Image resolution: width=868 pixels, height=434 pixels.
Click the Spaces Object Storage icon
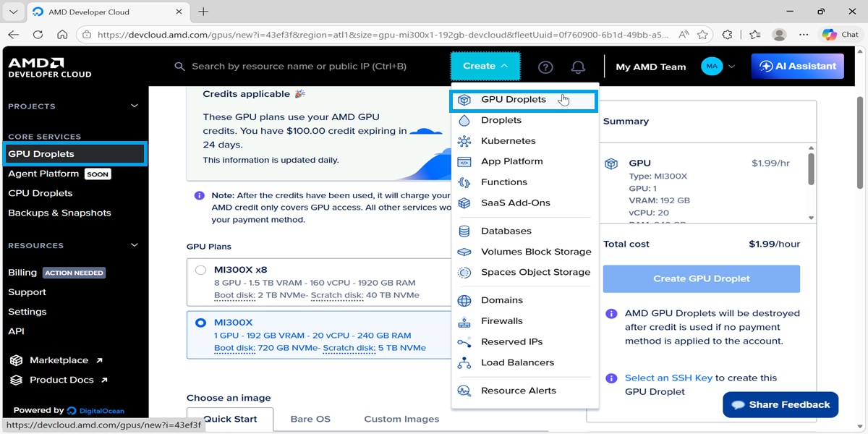click(464, 273)
